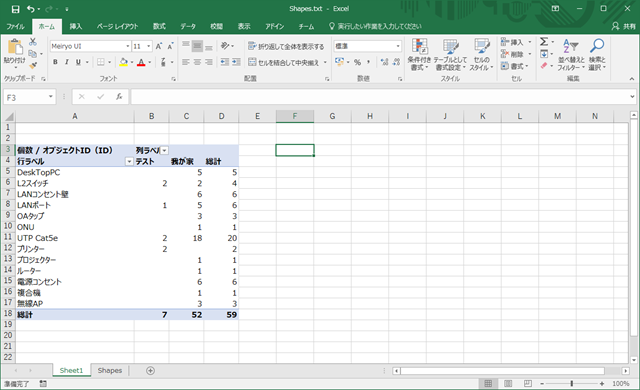The width and height of the screenshot is (640, 390).
Task: Activate the Format Painter brush
Action: tap(33, 65)
